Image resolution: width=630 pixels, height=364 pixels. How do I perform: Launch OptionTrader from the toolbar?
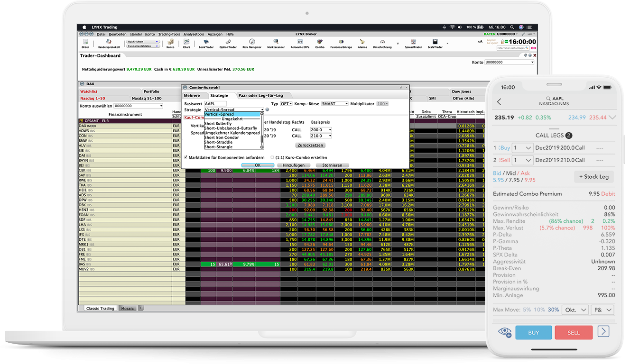(228, 44)
